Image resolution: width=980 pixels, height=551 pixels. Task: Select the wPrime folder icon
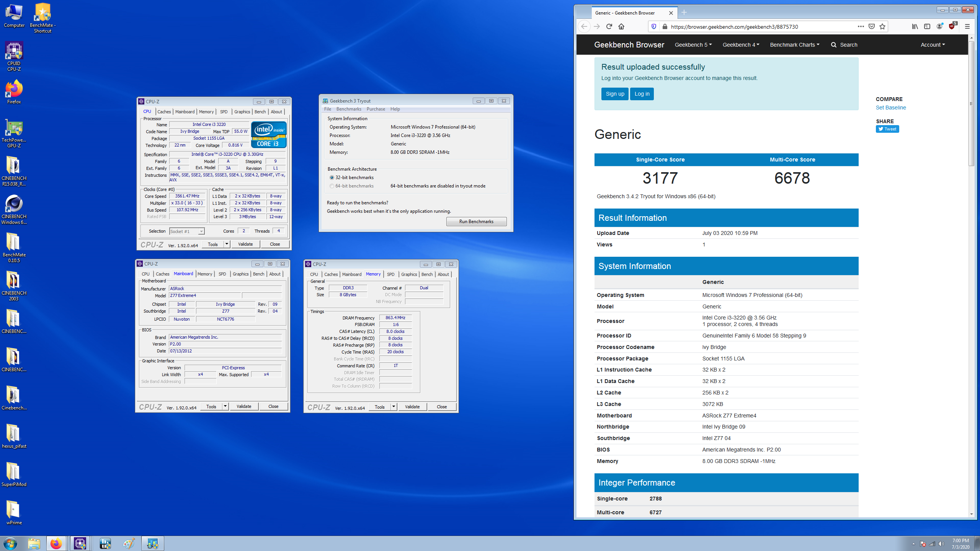point(14,513)
